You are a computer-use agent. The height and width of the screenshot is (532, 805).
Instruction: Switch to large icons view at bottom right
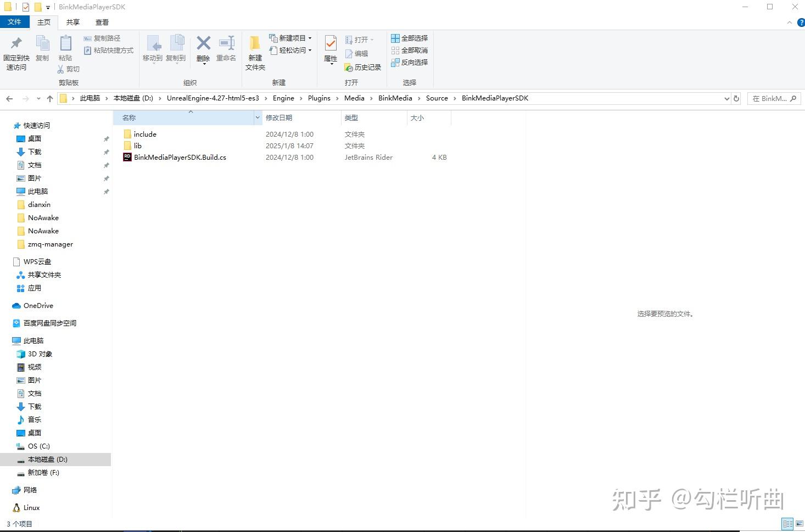point(800,523)
